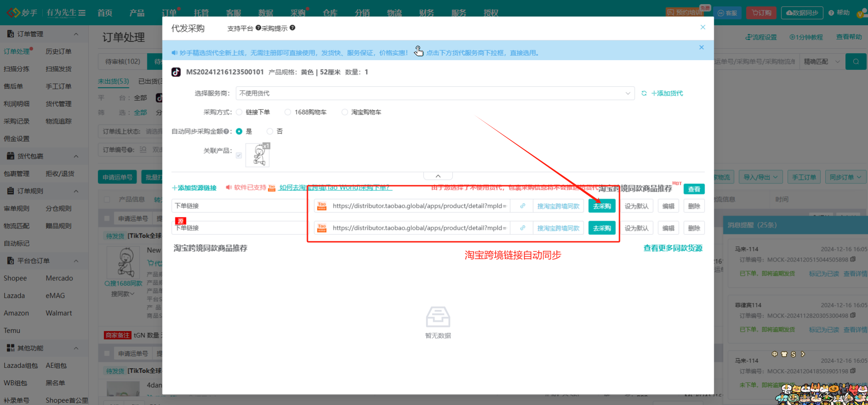Click the 1分钟教程 video link
868x405 pixels.
(x=806, y=37)
